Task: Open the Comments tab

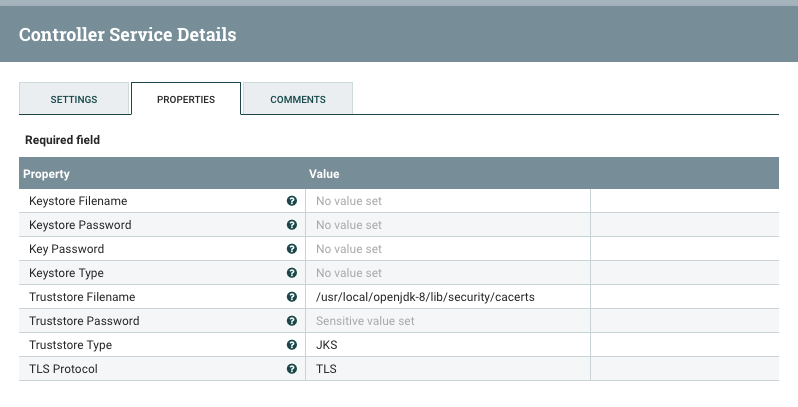Action: click(298, 99)
